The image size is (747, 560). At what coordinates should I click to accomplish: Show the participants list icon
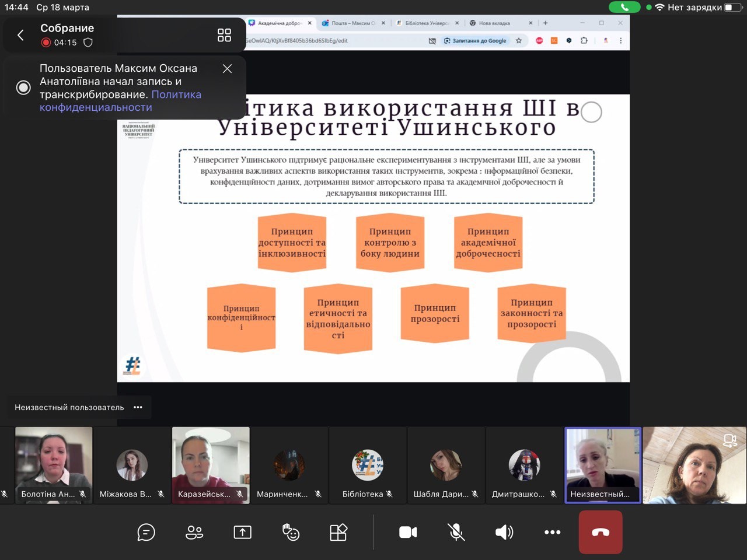(194, 532)
